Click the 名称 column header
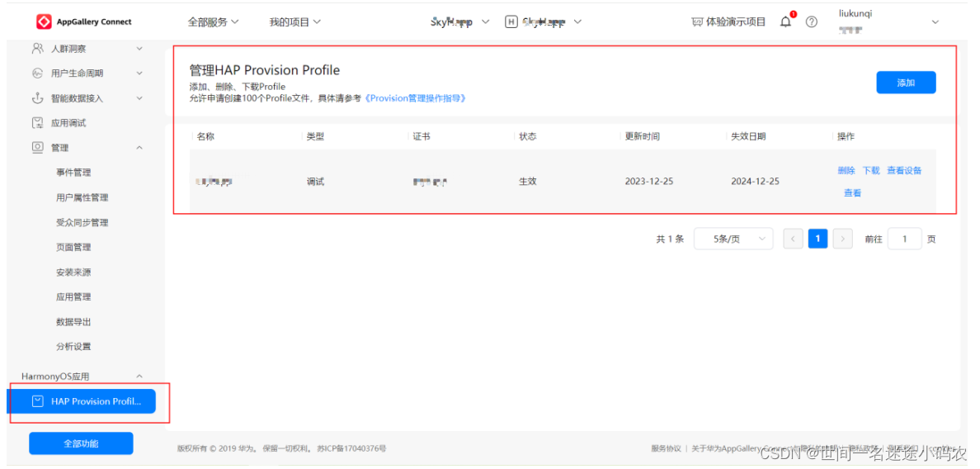 [205, 136]
